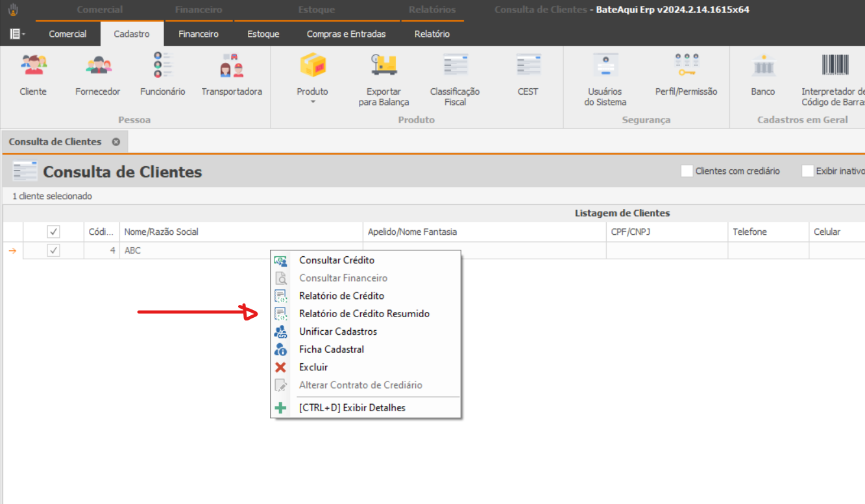This screenshot has height=504, width=865.
Task: Open the Estoque ribbon tab
Action: (263, 34)
